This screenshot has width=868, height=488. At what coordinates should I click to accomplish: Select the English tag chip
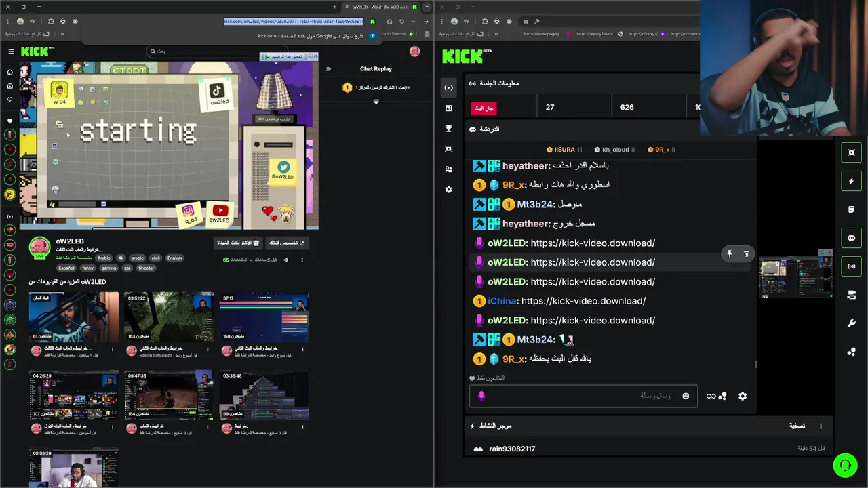pyautogui.click(x=175, y=258)
